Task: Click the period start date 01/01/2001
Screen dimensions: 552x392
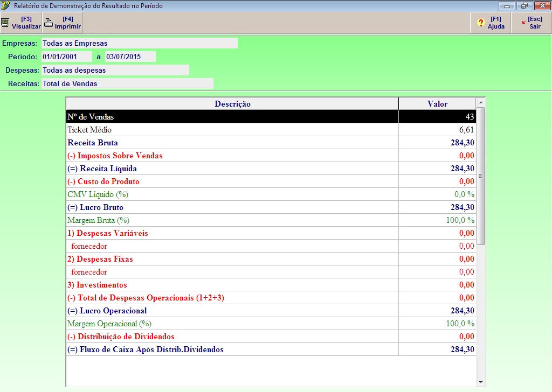Action: pos(67,57)
